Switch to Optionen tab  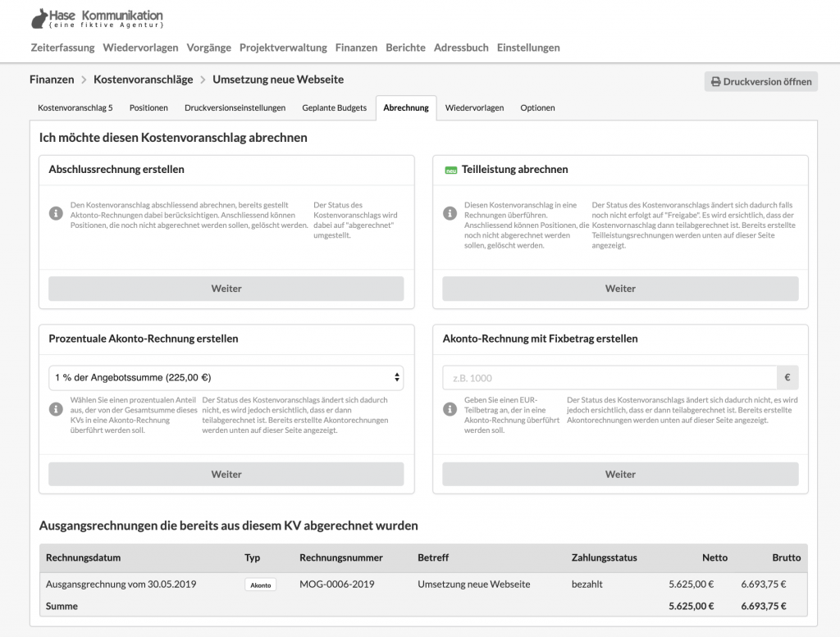coord(537,107)
